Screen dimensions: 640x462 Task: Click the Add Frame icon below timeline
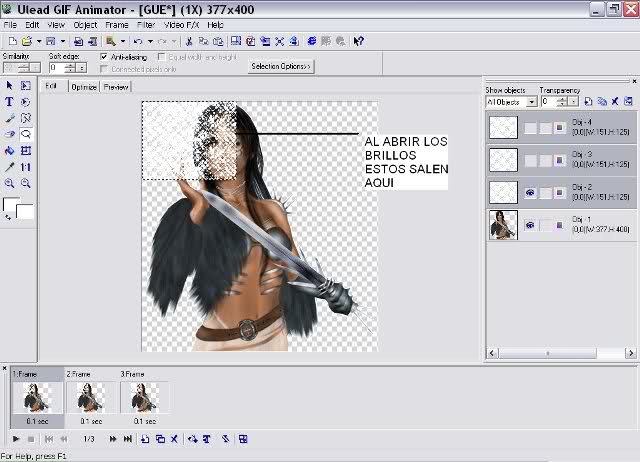tap(145, 439)
